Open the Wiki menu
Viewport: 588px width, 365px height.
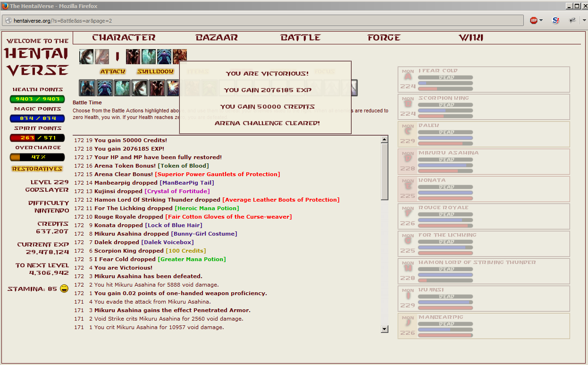pyautogui.click(x=471, y=38)
